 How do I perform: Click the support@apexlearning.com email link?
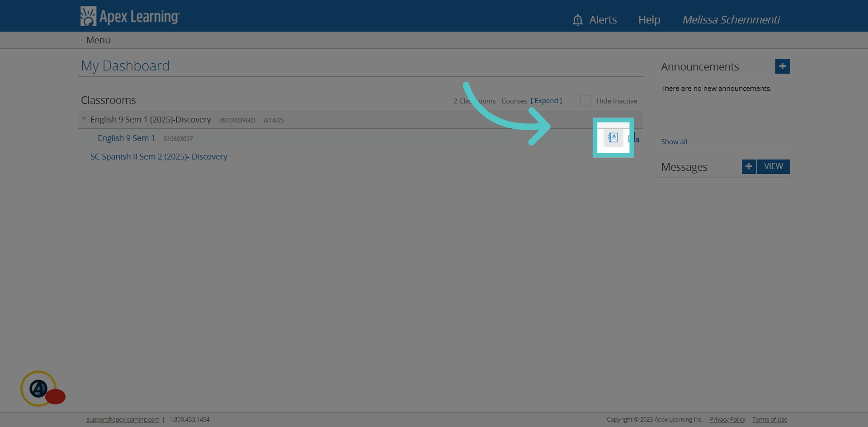pyautogui.click(x=123, y=419)
